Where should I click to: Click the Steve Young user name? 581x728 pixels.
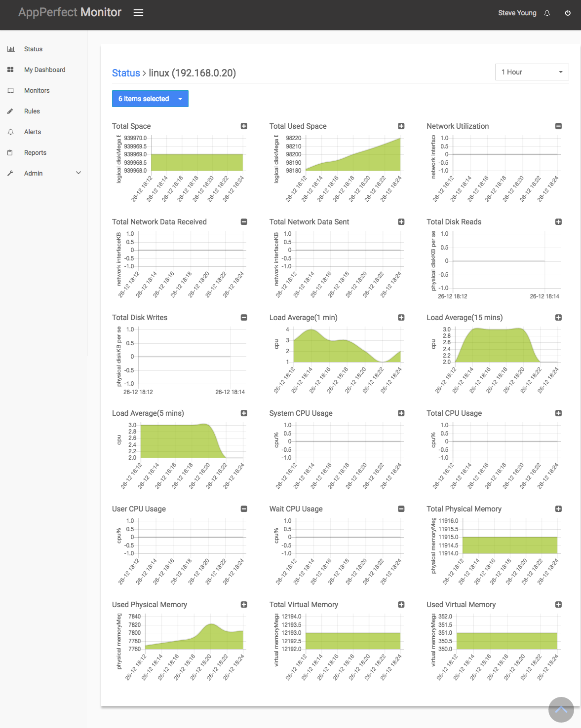[517, 13]
